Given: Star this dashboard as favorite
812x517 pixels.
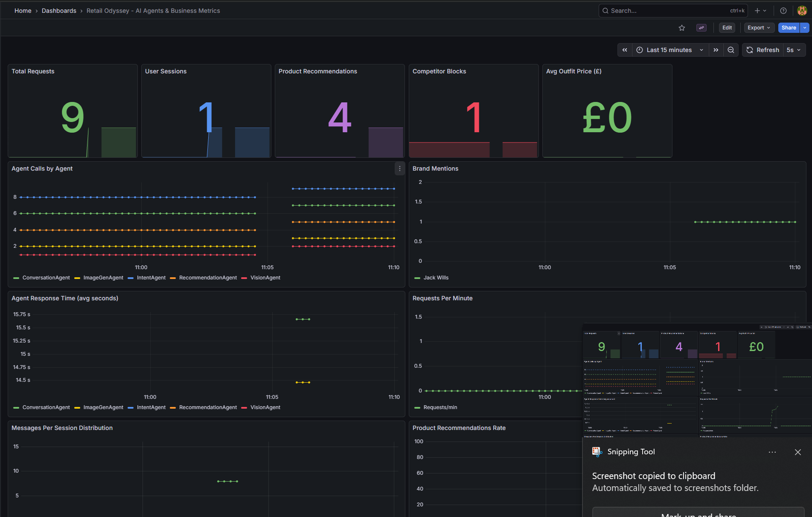Looking at the screenshot, I should (682, 28).
